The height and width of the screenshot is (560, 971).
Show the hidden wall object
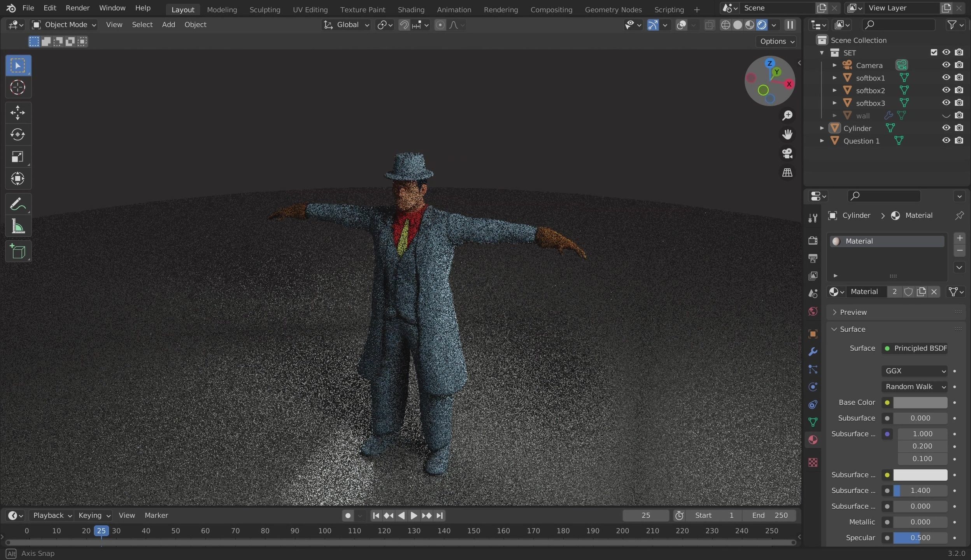[946, 115]
